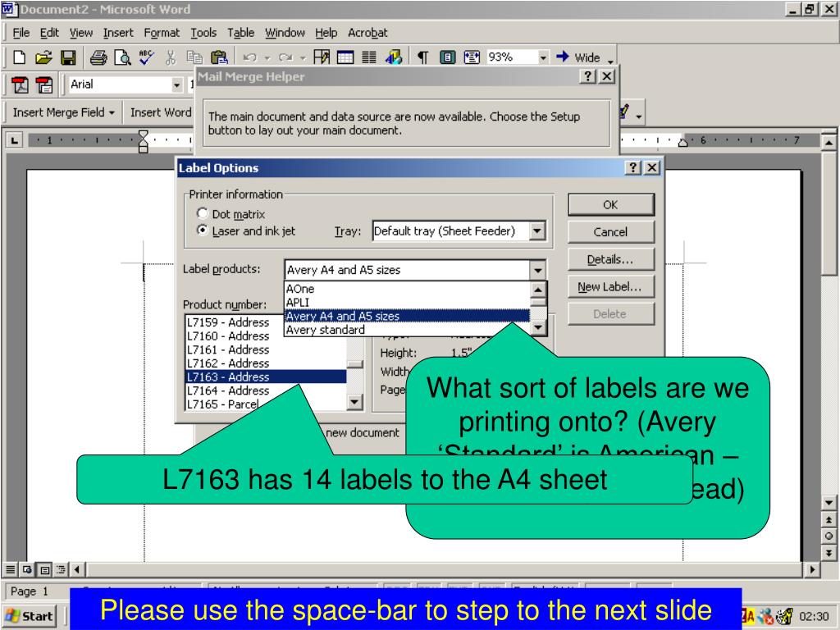Expand toolbar options arrow after Wide
Viewport: 840px width, 630px height.
pyautogui.click(x=610, y=60)
